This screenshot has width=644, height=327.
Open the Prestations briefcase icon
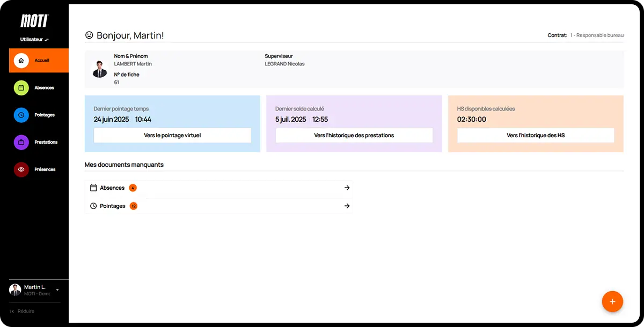coord(21,142)
